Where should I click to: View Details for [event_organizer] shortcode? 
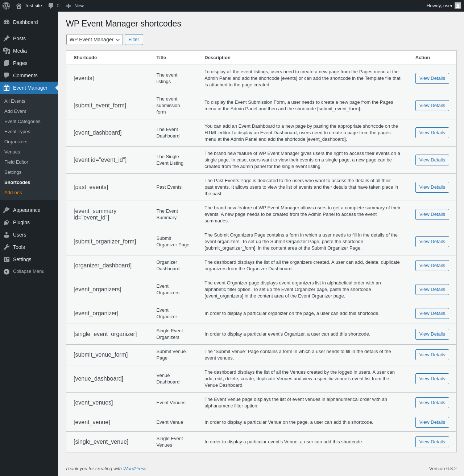[x=432, y=313]
